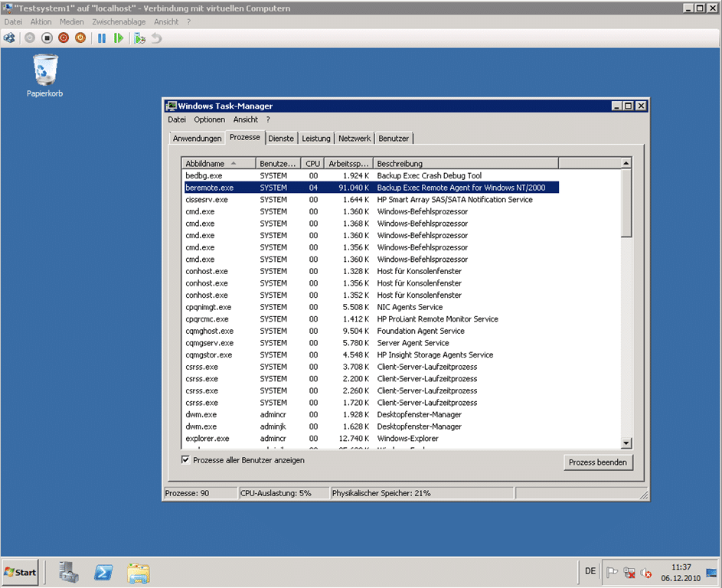Launch PowerShell from the taskbar
This screenshot has height=588, width=722.
[103, 573]
